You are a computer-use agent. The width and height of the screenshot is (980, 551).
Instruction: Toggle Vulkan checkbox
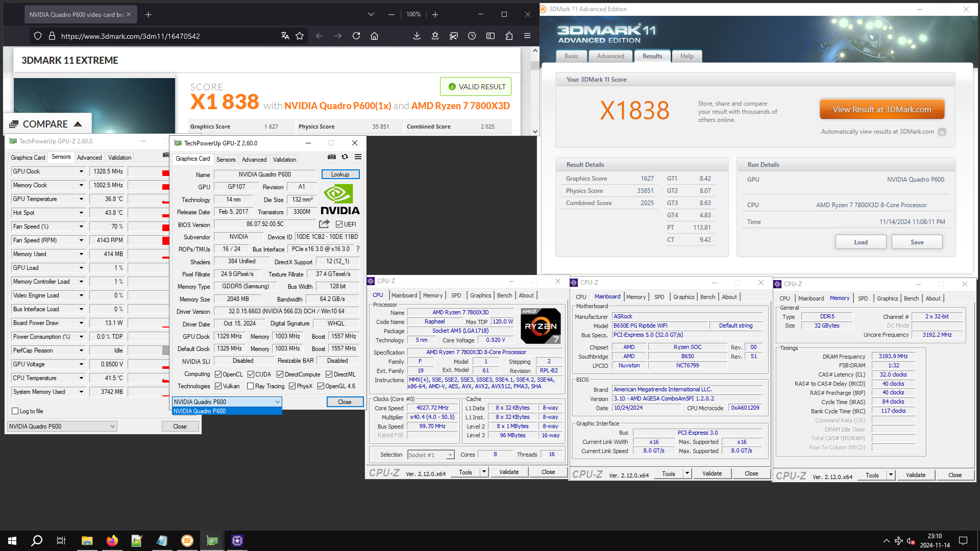pyautogui.click(x=218, y=386)
